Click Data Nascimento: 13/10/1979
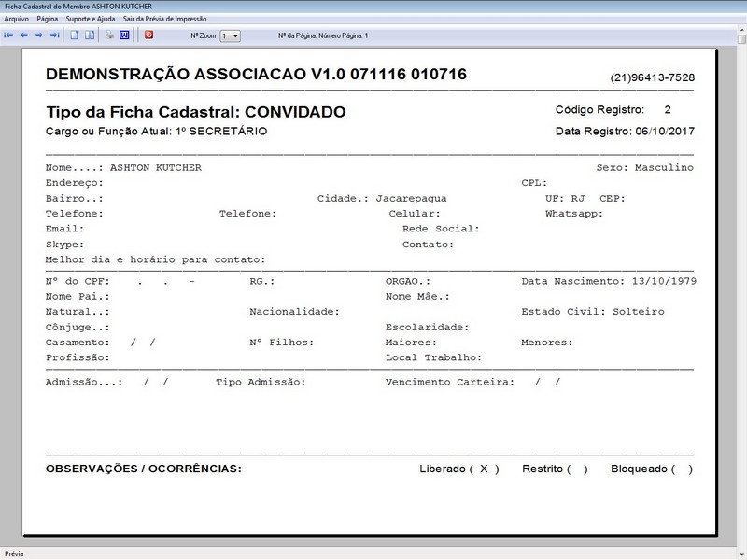Viewport: 747px width, 560px height. (x=609, y=282)
